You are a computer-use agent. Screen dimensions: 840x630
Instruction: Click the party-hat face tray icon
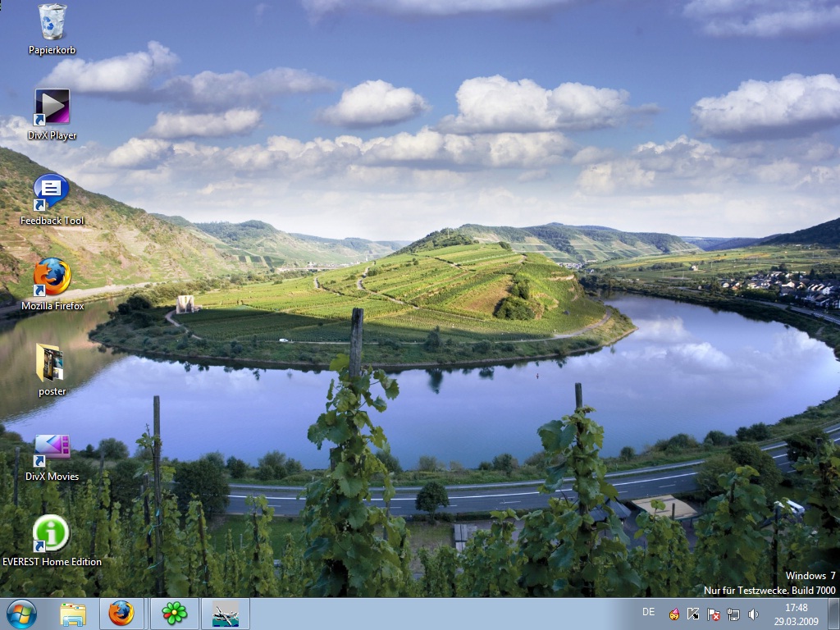click(674, 614)
